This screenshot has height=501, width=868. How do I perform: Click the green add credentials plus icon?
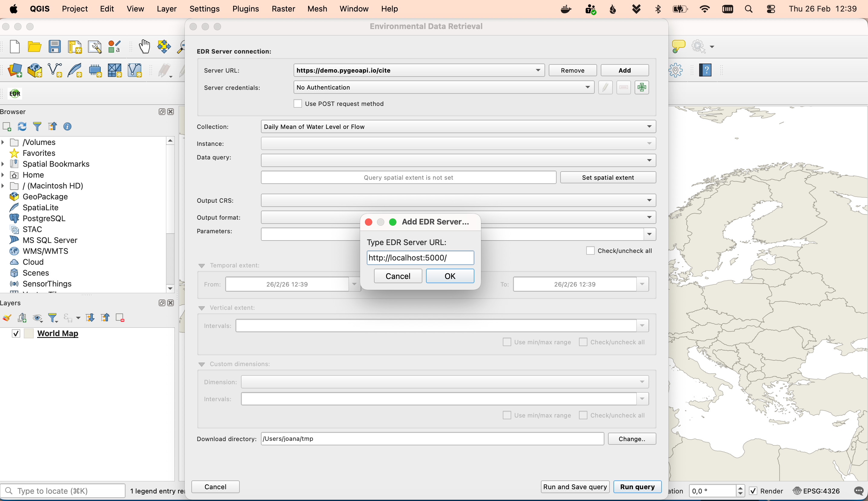point(642,87)
